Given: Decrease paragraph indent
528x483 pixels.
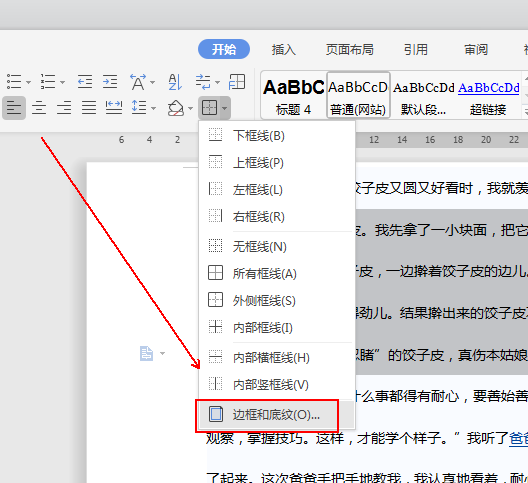Looking at the screenshot, I should pos(85,82).
